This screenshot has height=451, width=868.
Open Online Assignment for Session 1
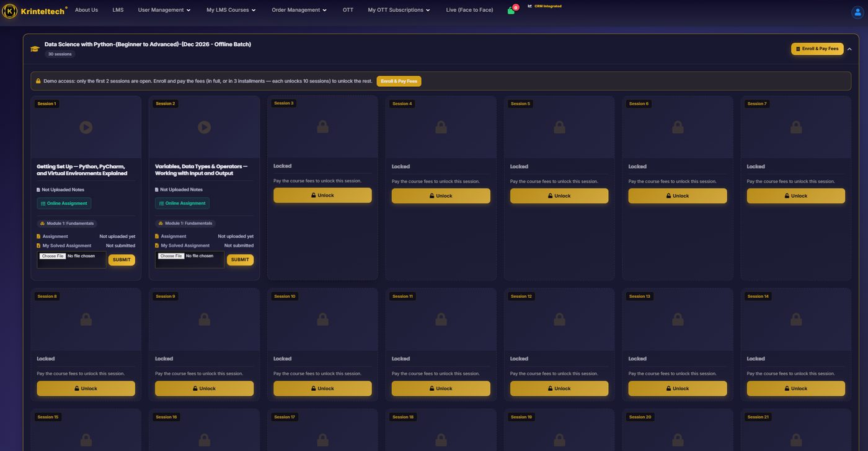coord(64,203)
